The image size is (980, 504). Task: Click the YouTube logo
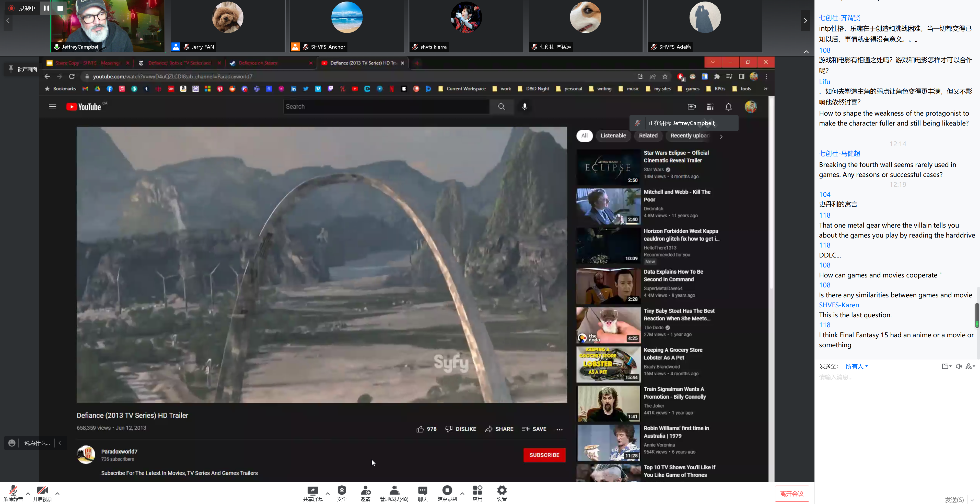[84, 107]
